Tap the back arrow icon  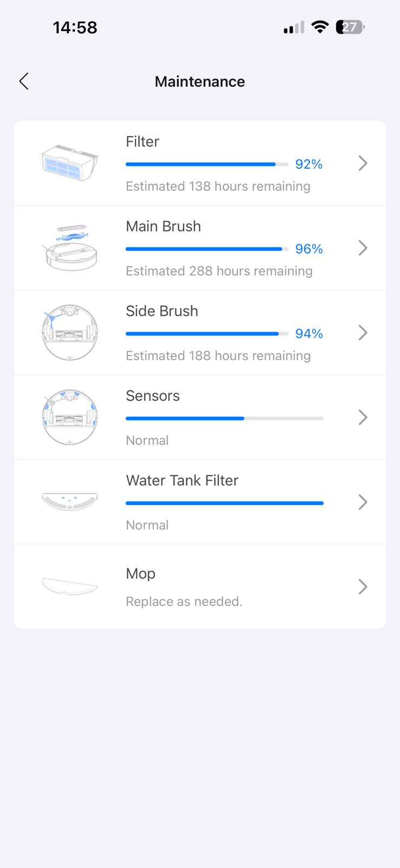tap(24, 81)
